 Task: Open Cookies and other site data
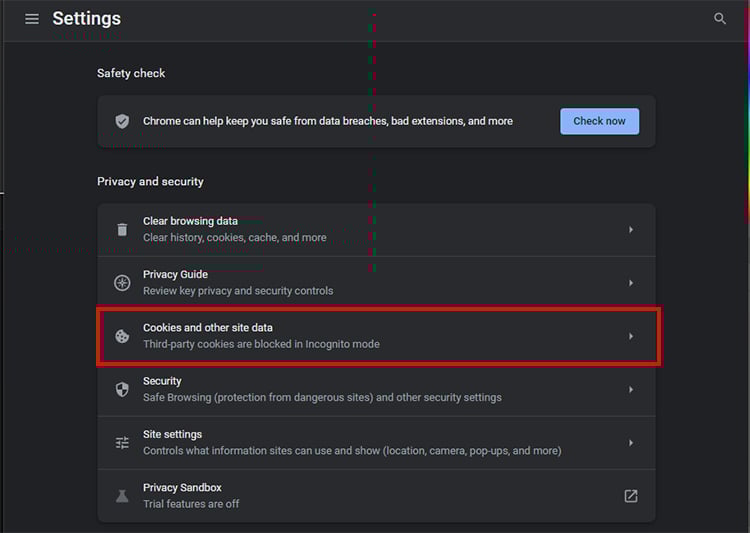376,336
